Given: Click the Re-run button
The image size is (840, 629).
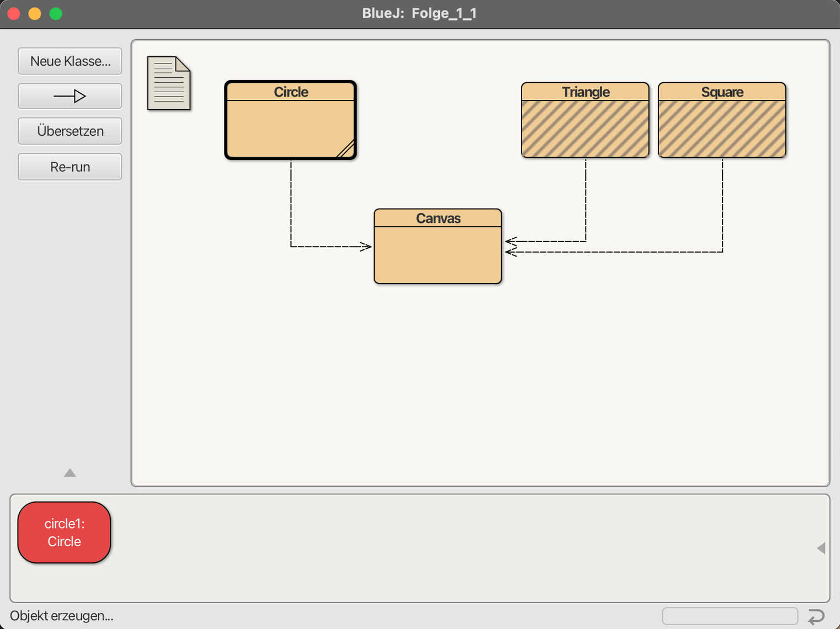Looking at the screenshot, I should coord(70,167).
